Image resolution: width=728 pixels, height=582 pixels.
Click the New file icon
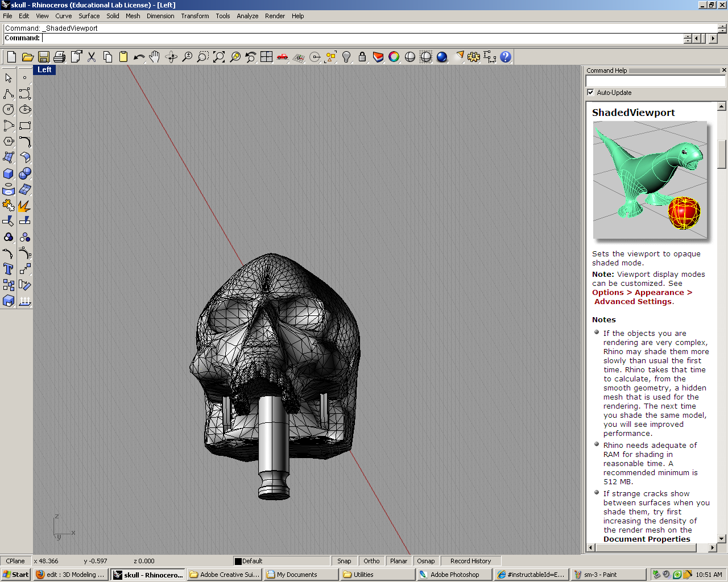[11, 57]
